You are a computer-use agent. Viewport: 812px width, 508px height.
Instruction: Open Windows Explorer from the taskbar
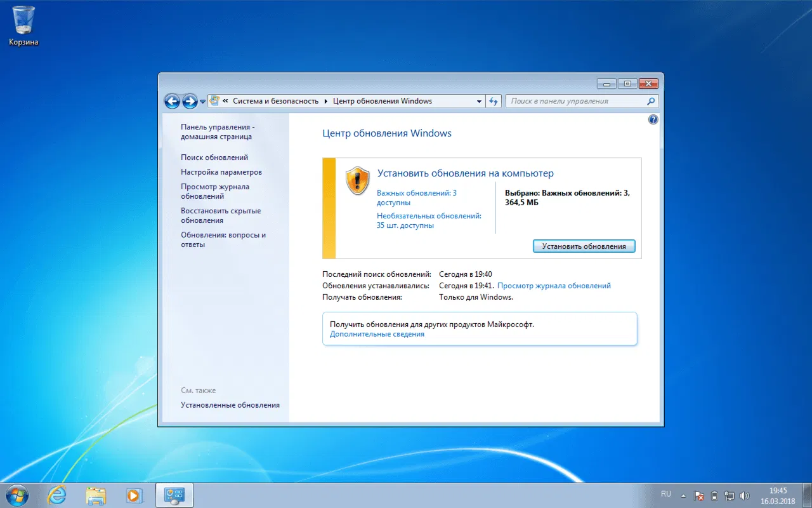[96, 495]
